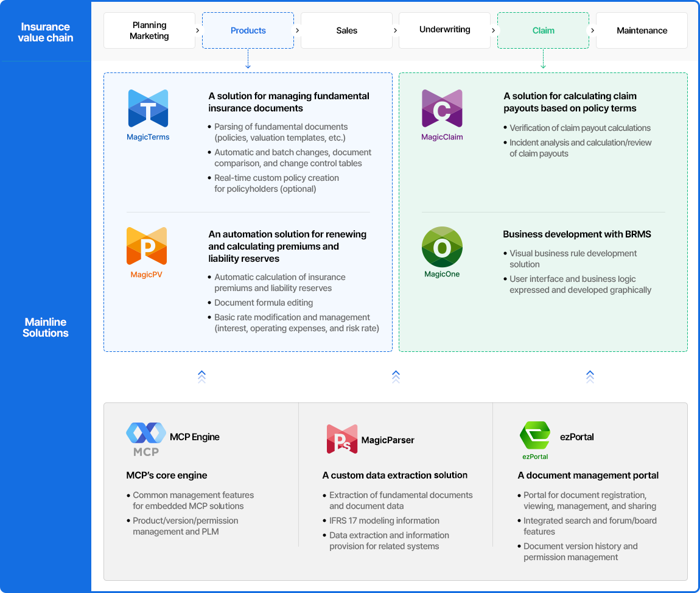Click the MagicPV label text
The image size is (700, 593).
[147, 275]
